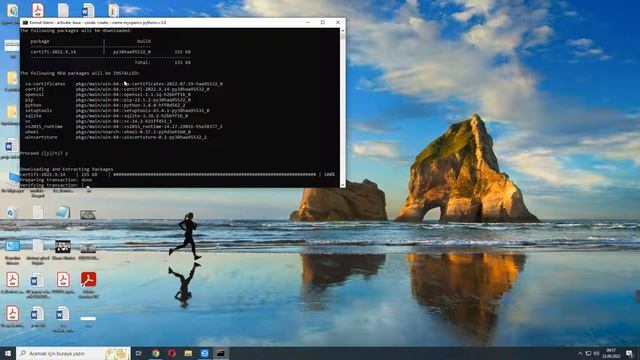Select the Command Prompt taskbar button
The width and height of the screenshot is (640, 360).
click(x=221, y=353)
